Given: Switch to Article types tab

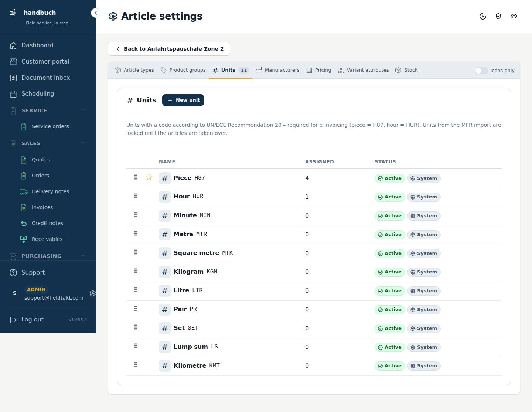Looking at the screenshot, I should pyautogui.click(x=134, y=70).
